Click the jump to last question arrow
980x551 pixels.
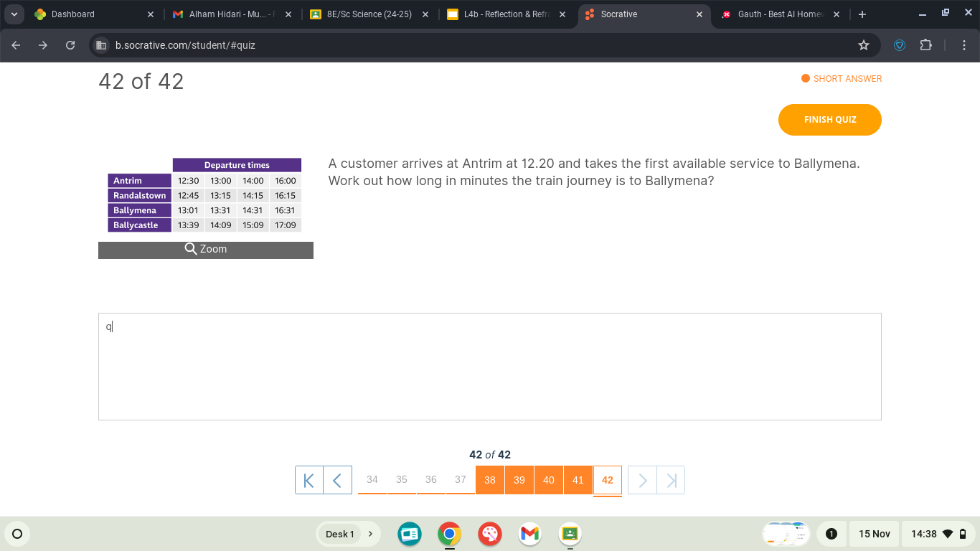click(671, 480)
